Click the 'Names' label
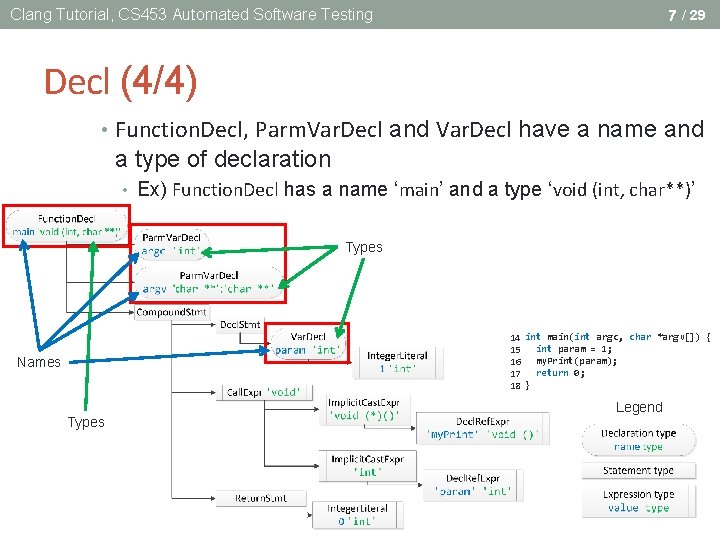Screen dimensions: 720x540 [x=39, y=362]
